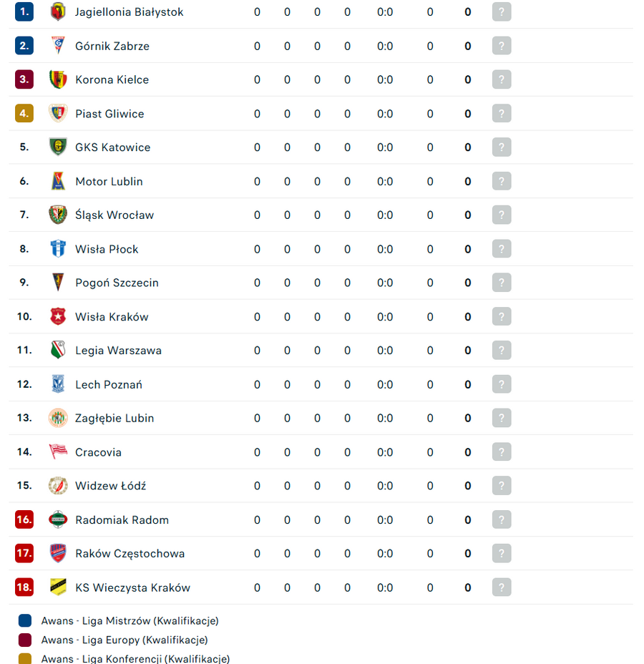Screen dimensions: 644x664
Task: Open the Pogoń Szczecin team link
Action: [117, 283]
